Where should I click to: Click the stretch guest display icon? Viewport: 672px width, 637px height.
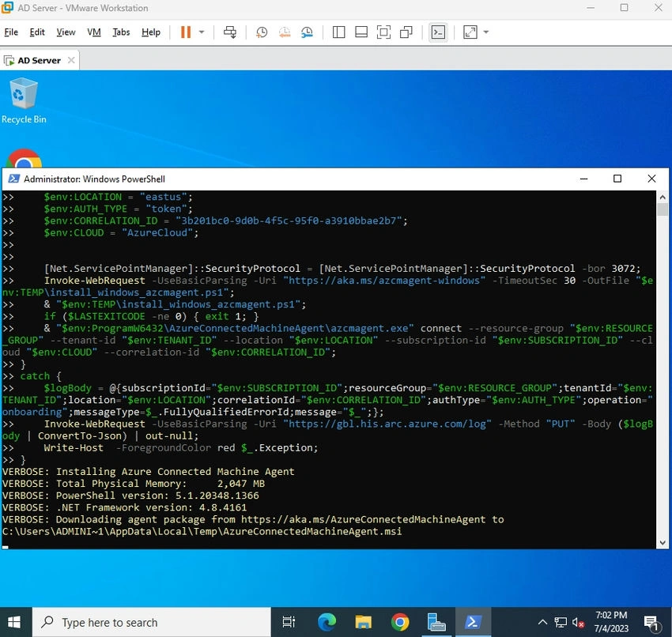470,32
